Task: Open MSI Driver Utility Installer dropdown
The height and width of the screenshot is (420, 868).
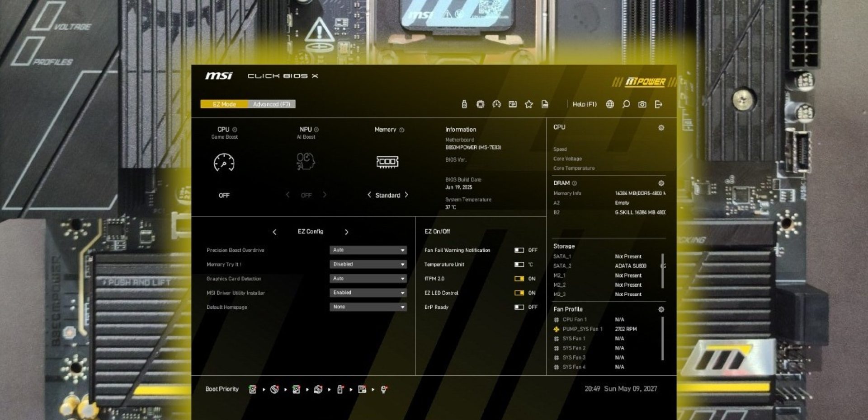Action: tap(368, 293)
